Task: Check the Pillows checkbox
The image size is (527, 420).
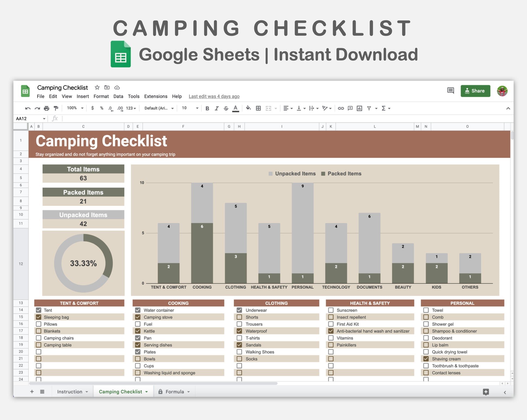Action: [x=39, y=324]
